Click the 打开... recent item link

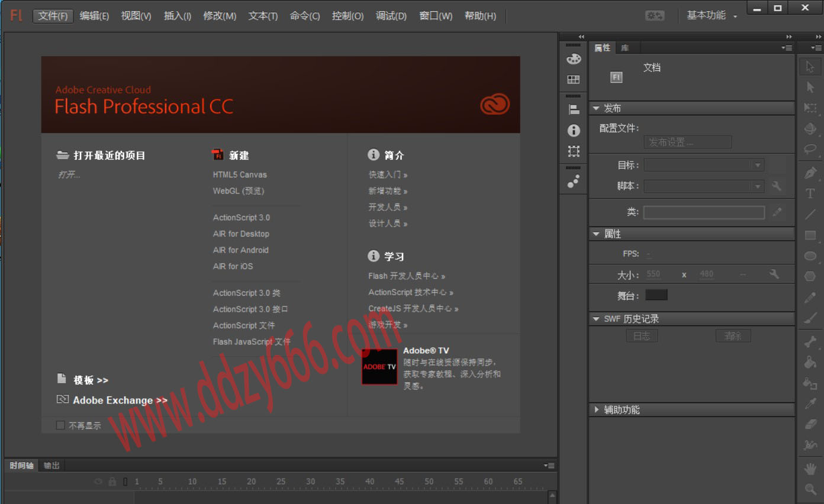click(x=69, y=175)
